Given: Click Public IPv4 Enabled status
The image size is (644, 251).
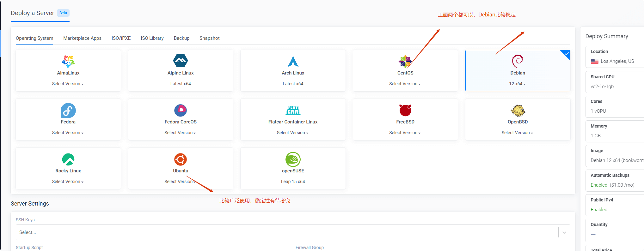Looking at the screenshot, I should click(x=599, y=210).
